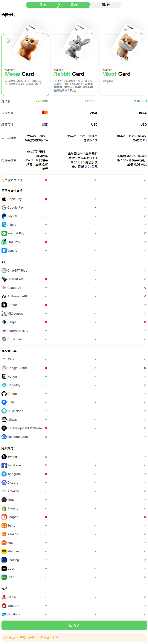The image size is (148, 644).
Task: Click the green checkmark on Meow Card
Action: point(8,40)
